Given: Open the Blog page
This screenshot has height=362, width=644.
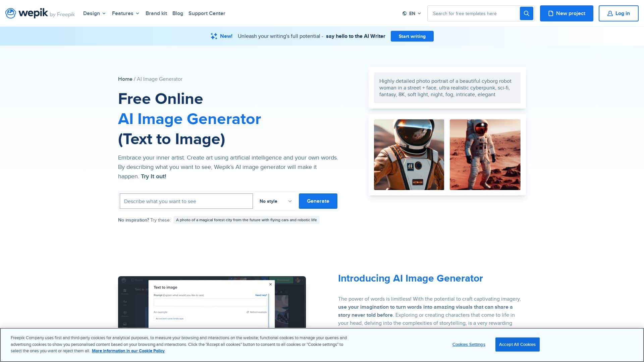Looking at the screenshot, I should (178, 13).
